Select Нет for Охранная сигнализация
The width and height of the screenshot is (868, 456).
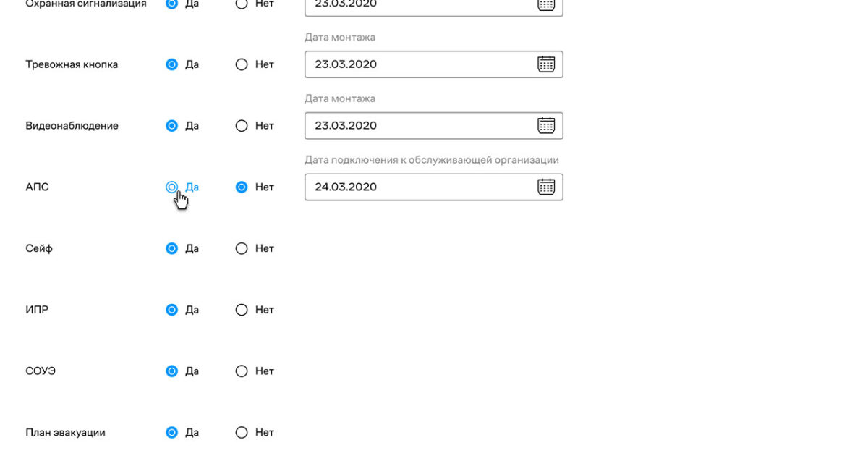click(x=242, y=4)
